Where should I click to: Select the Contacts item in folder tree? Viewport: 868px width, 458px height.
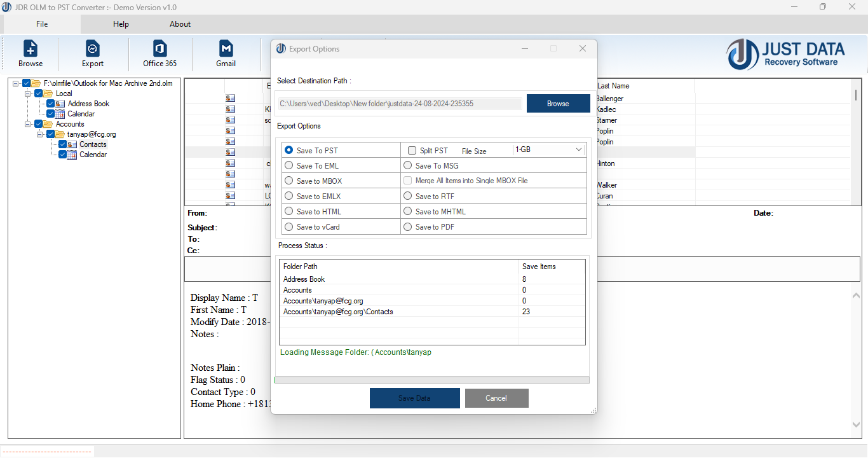click(93, 144)
